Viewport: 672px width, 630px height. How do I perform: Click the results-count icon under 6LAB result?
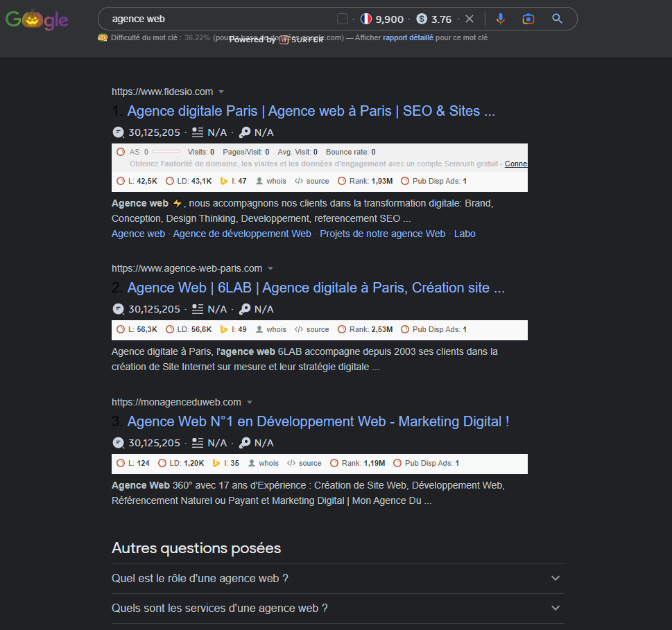[x=119, y=309]
